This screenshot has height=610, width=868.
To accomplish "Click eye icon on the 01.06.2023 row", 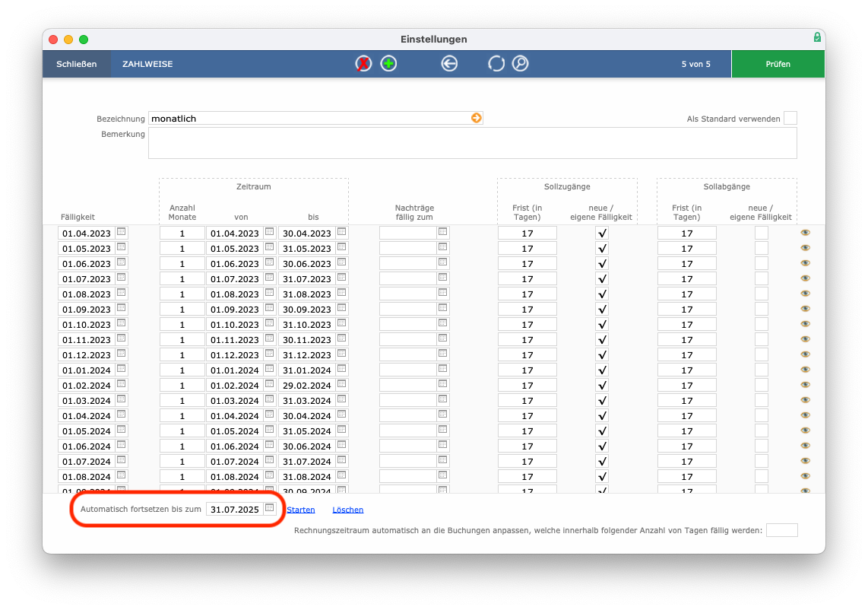I will point(805,263).
